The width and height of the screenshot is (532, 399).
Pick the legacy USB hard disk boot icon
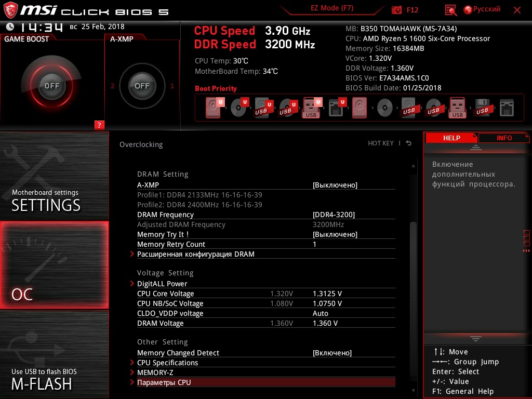(x=409, y=108)
